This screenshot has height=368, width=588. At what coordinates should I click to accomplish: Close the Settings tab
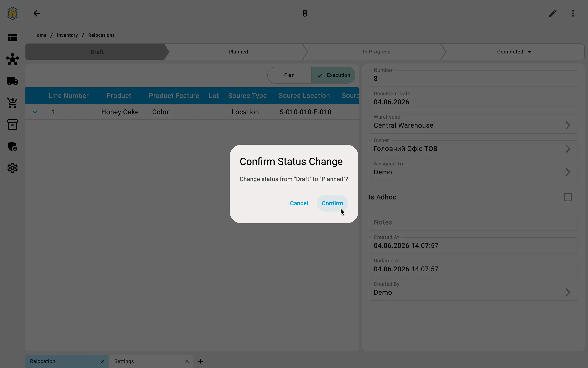tap(187, 361)
